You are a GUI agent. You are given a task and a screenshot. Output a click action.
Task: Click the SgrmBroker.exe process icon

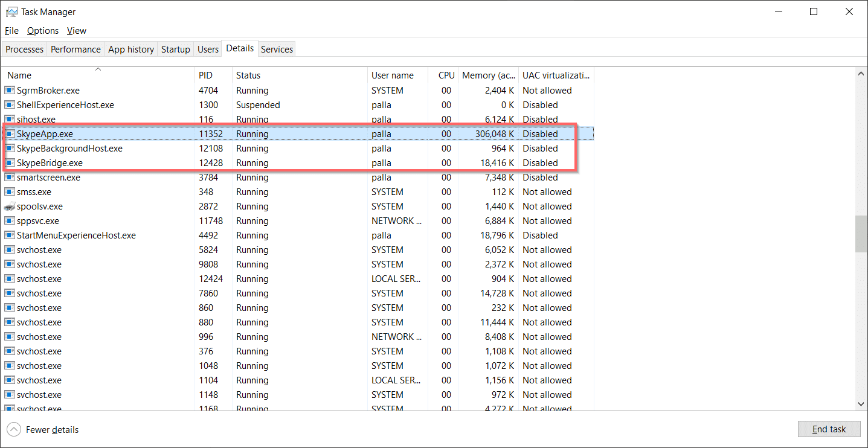(x=10, y=91)
